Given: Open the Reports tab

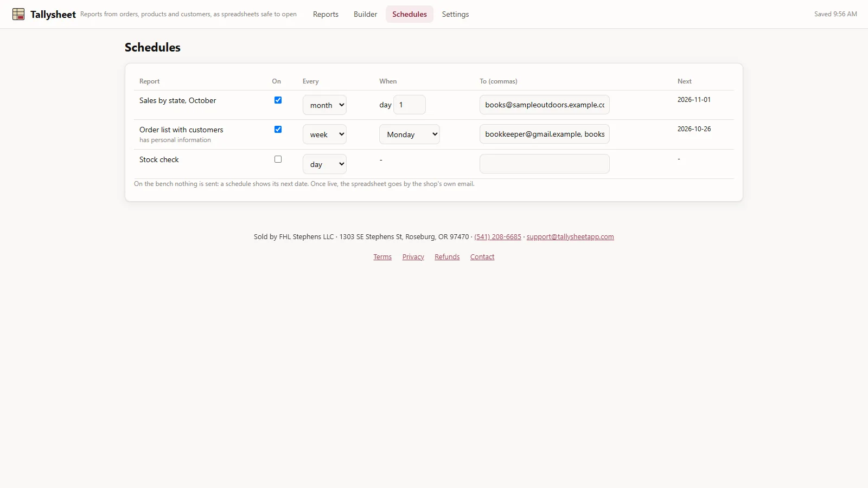Looking at the screenshot, I should (325, 14).
